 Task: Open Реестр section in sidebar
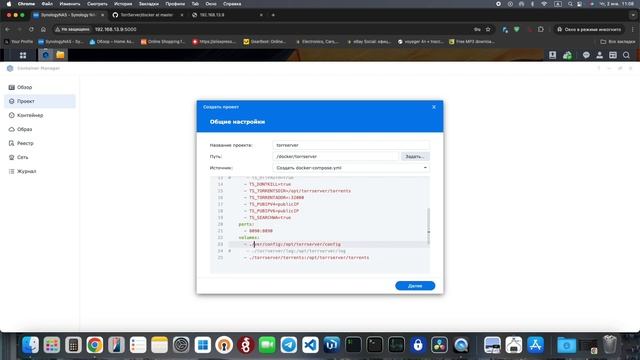(40, 143)
